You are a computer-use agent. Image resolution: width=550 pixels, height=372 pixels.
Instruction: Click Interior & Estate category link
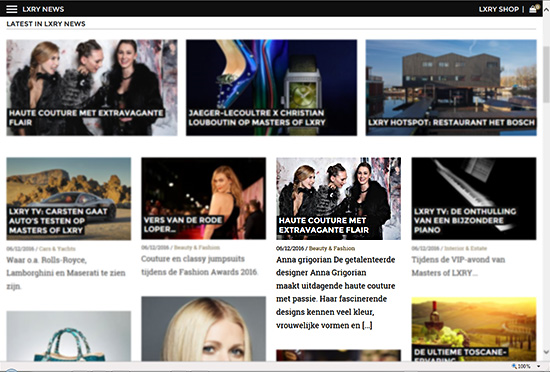point(465,249)
